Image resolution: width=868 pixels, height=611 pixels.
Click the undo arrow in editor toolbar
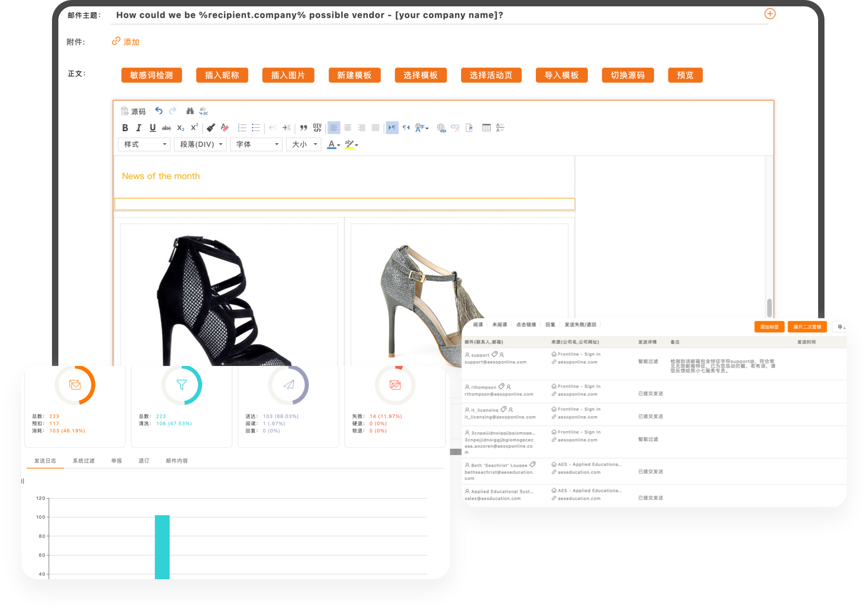click(159, 111)
